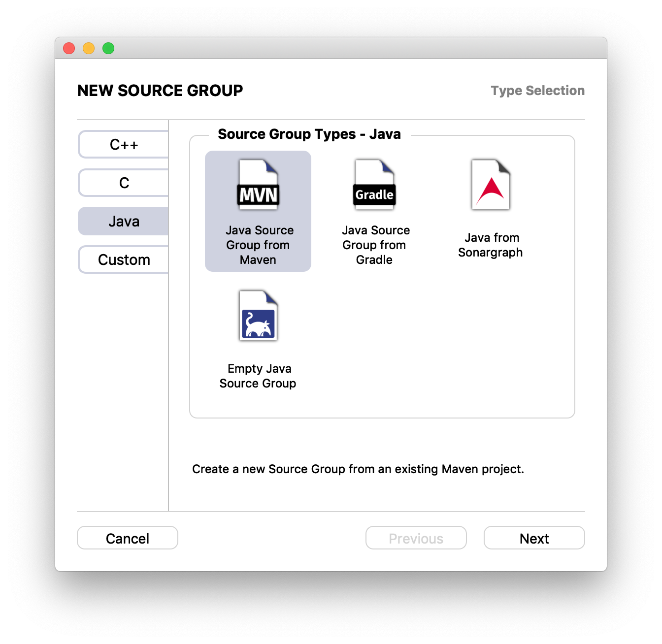Screen dimensions: 662x644
Task: Click the 'Empty Java Source Group' label
Action: pos(258,376)
